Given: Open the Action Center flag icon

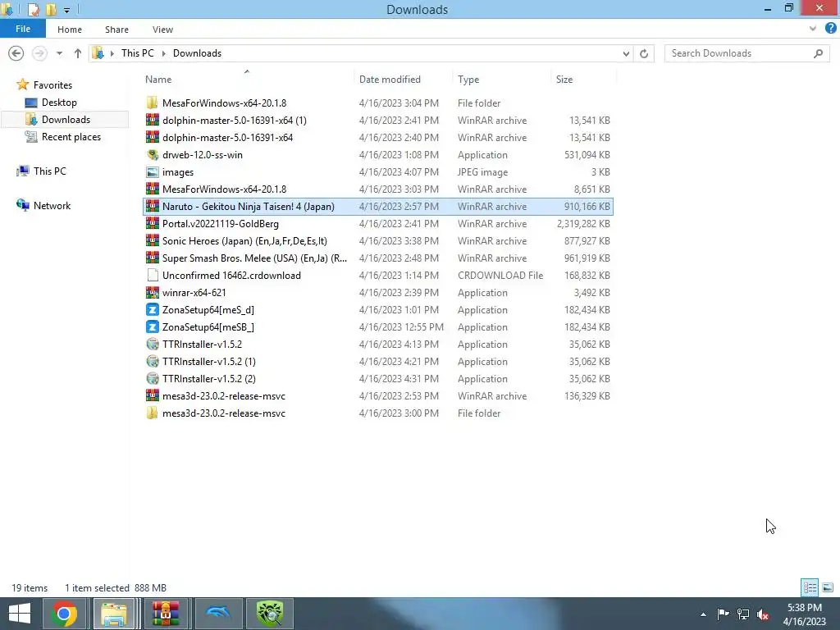Looking at the screenshot, I should tap(724, 614).
